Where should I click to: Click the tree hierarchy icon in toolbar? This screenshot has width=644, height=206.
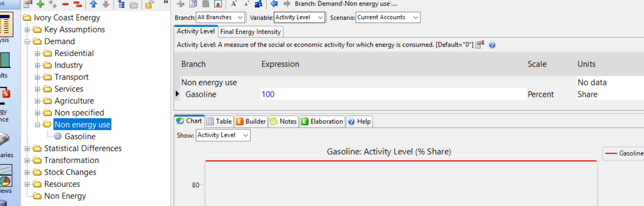click(x=121, y=4)
